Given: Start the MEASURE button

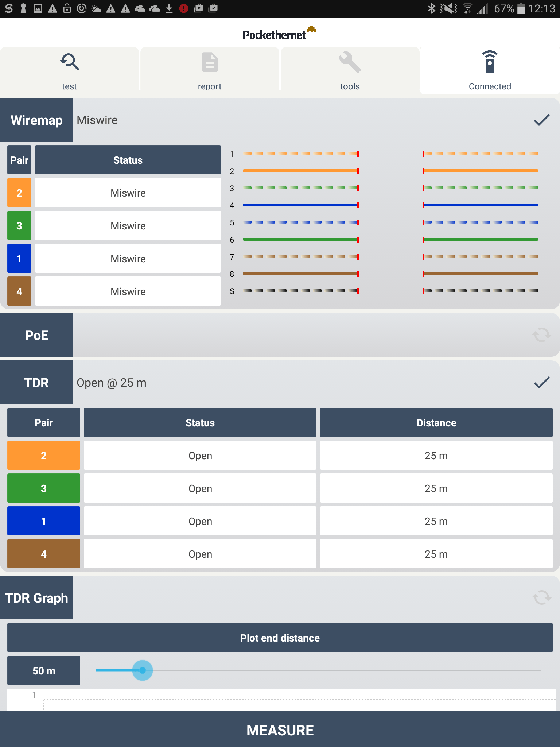Looking at the screenshot, I should pos(280,729).
